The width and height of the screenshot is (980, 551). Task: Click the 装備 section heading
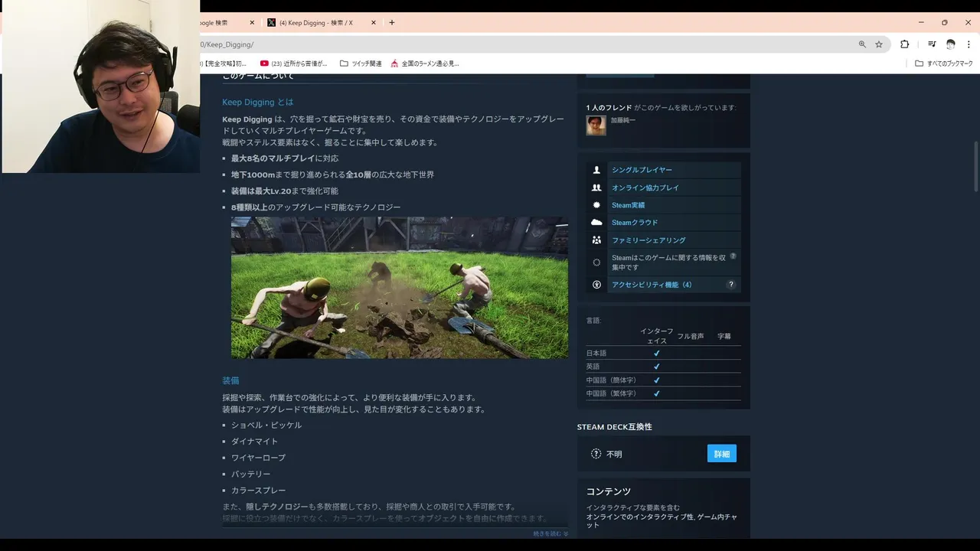click(230, 380)
